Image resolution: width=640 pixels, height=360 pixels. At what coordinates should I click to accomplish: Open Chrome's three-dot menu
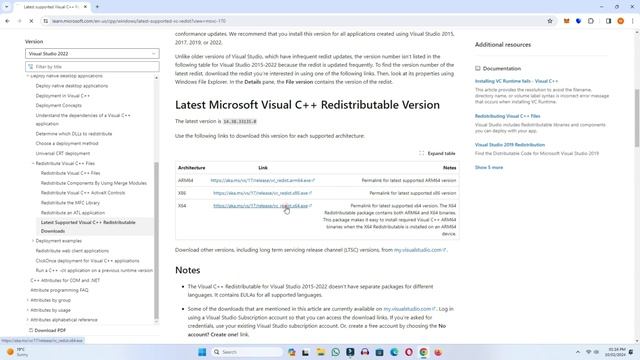[633, 21]
